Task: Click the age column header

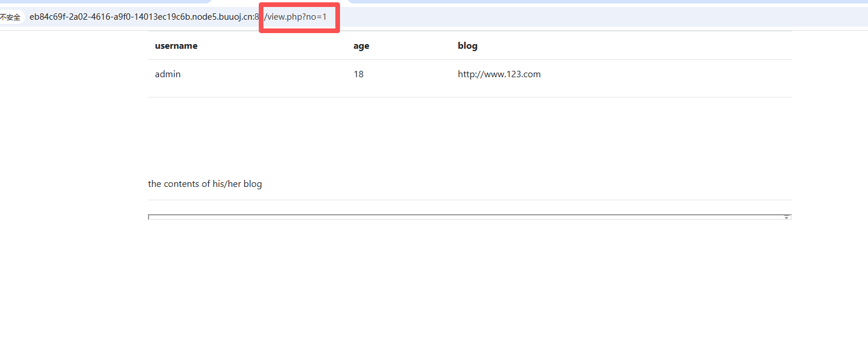Action: [x=361, y=46]
